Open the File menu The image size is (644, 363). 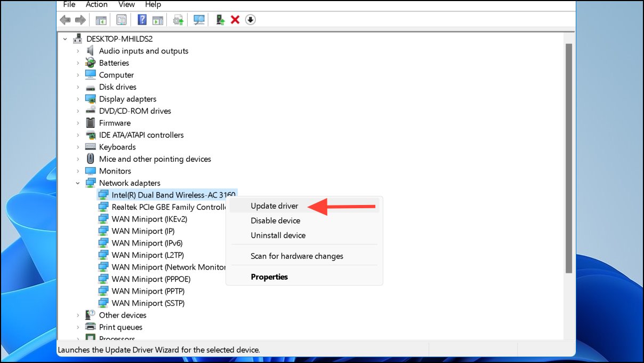69,4
